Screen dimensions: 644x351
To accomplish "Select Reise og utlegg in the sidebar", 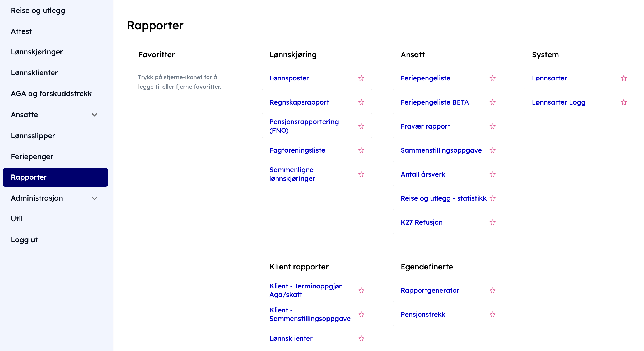I will (38, 11).
